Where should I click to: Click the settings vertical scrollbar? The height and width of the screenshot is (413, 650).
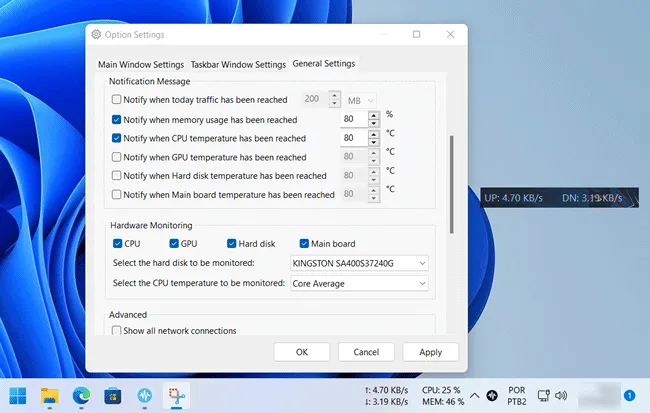451,185
